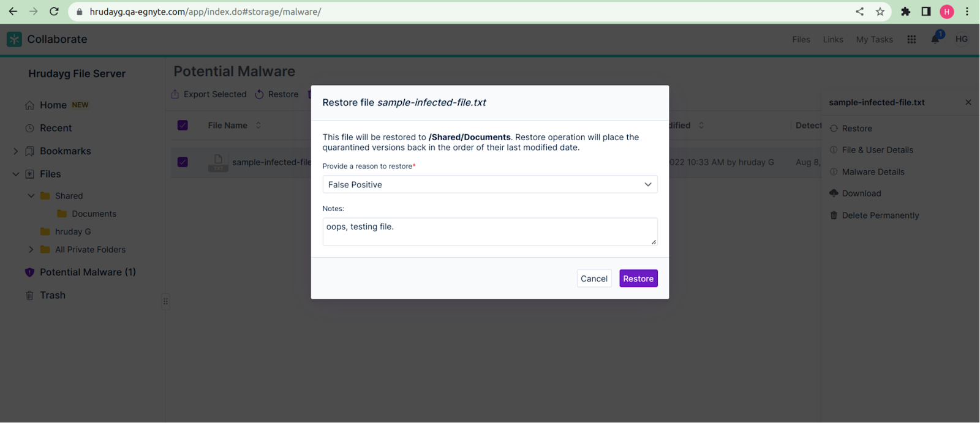Click the Delete Permanently trash icon

click(x=834, y=215)
